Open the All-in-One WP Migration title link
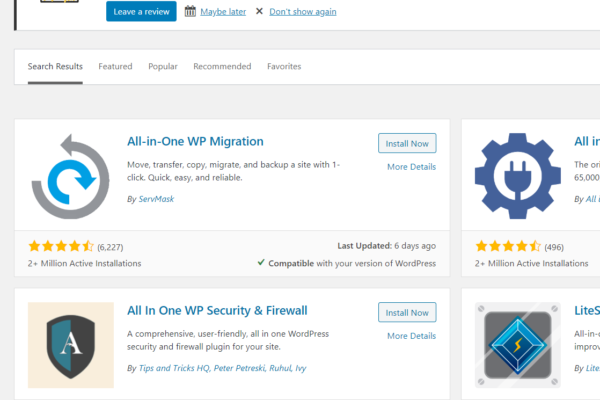 coord(195,142)
